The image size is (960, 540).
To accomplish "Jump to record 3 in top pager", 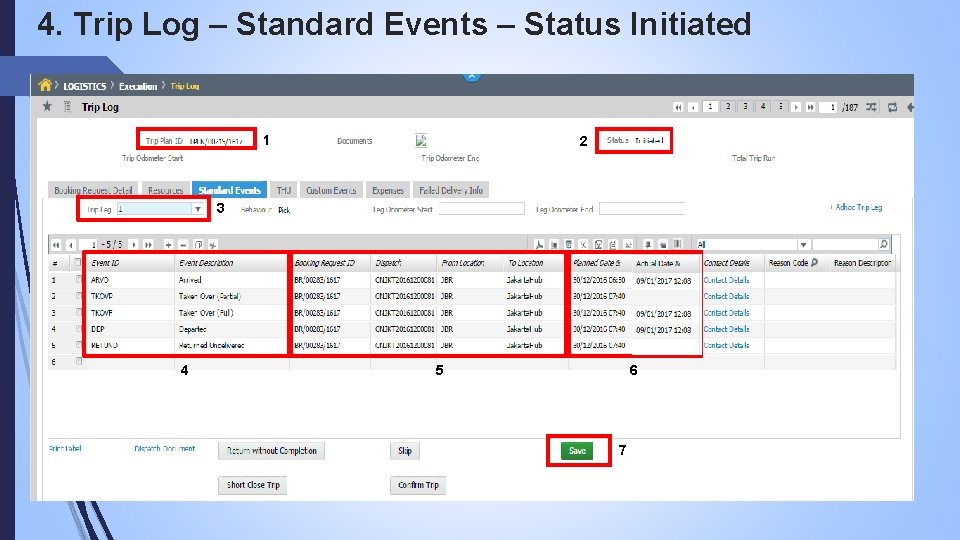I will coord(745,107).
